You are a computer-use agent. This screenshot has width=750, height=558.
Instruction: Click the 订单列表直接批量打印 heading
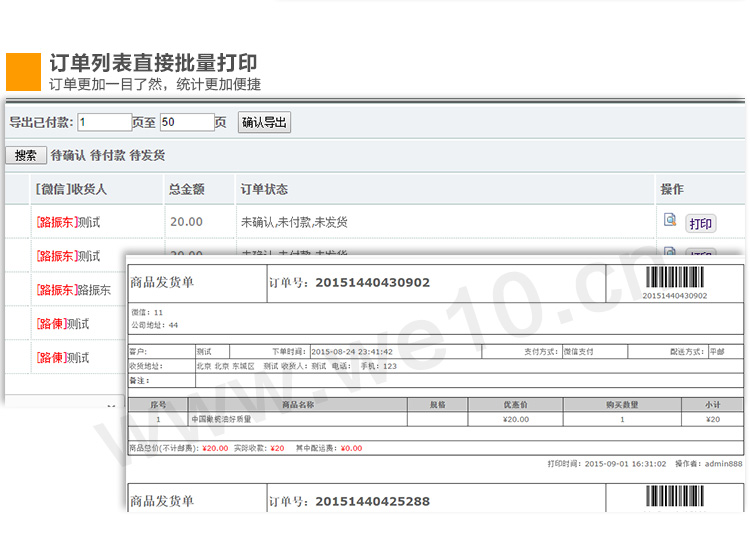(x=154, y=63)
